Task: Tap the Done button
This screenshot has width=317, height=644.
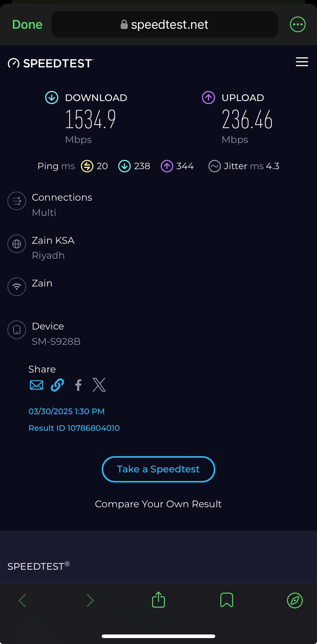Action: click(x=27, y=25)
